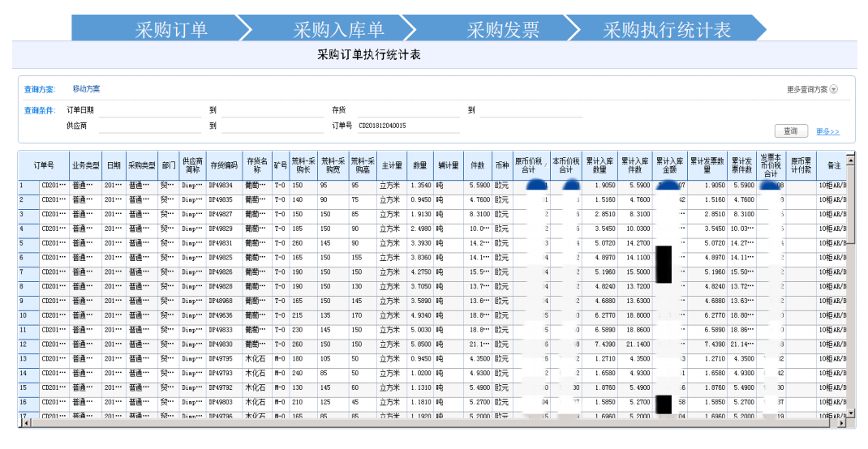Select the 采购执行统计表 step

667,29
